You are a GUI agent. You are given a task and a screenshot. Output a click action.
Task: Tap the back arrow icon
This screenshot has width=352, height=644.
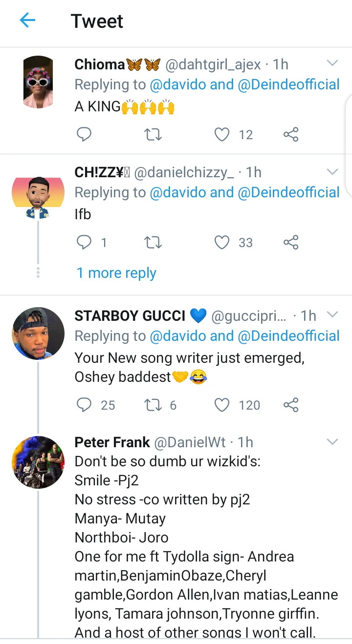pos(27,21)
